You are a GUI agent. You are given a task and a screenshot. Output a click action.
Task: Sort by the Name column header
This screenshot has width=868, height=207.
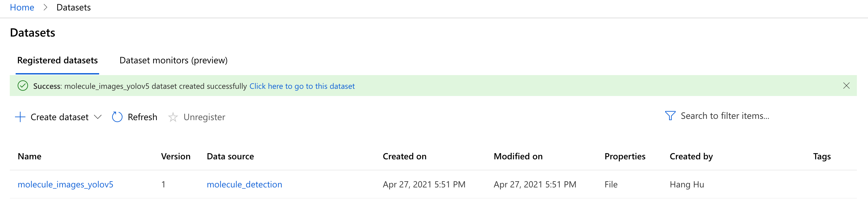[30, 156]
